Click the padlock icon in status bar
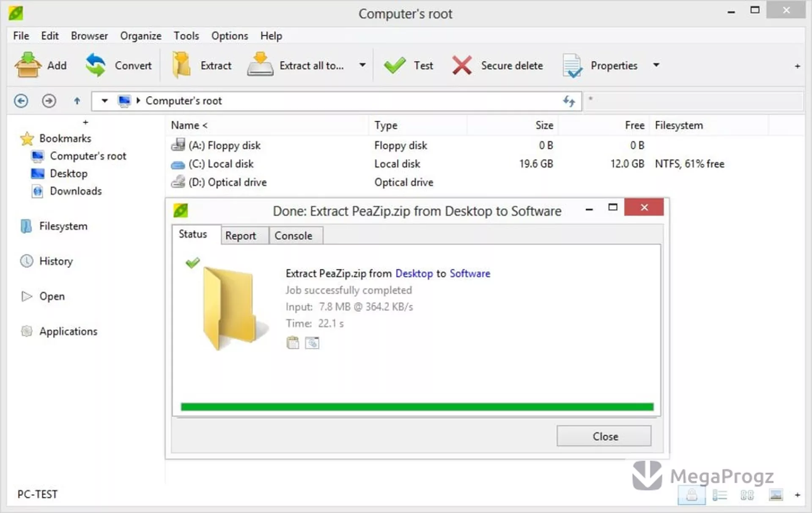Image resolution: width=812 pixels, height=513 pixels. pos(692,494)
